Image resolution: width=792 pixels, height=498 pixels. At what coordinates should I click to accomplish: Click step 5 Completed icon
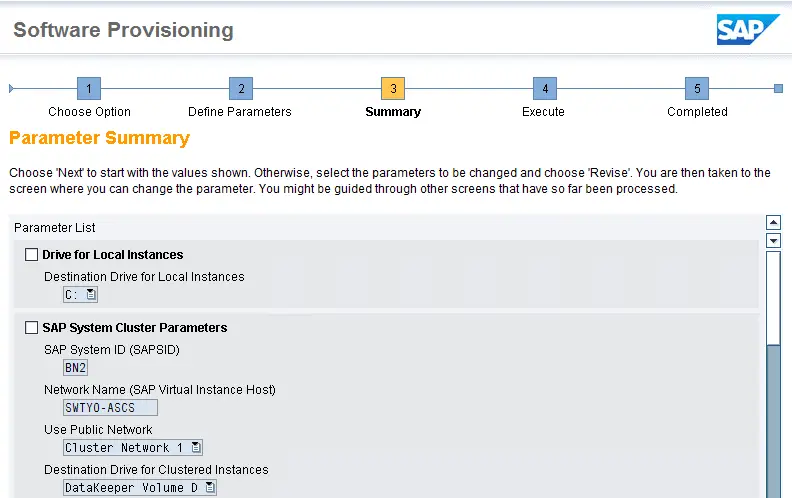[x=697, y=88]
